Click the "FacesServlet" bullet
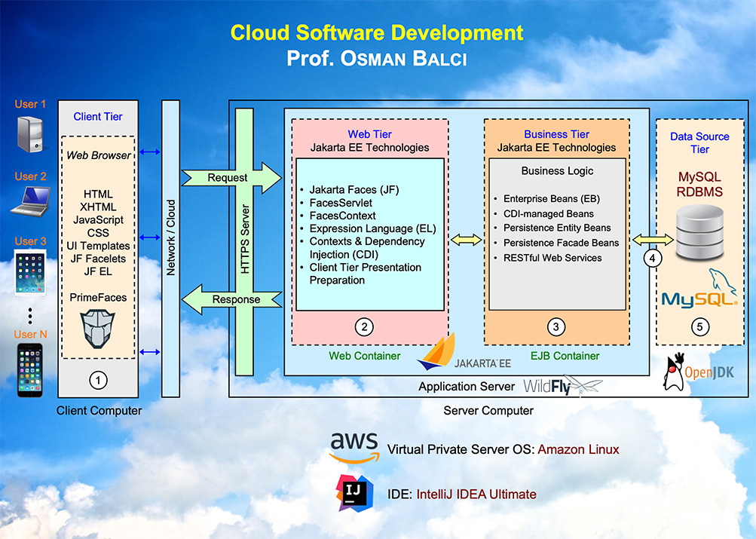 (341, 203)
